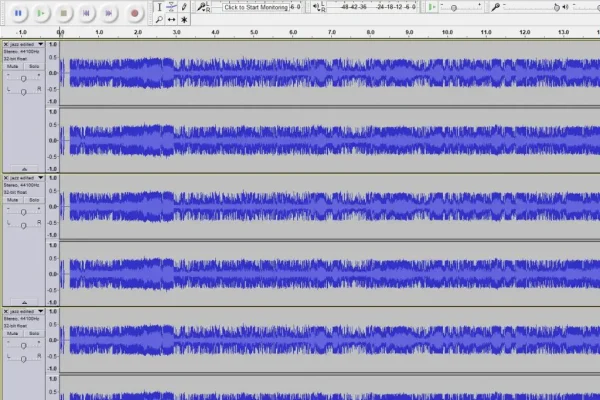Viewport: 600px width, 400px height.
Task: Start recording with the red Record button
Action: point(134,13)
